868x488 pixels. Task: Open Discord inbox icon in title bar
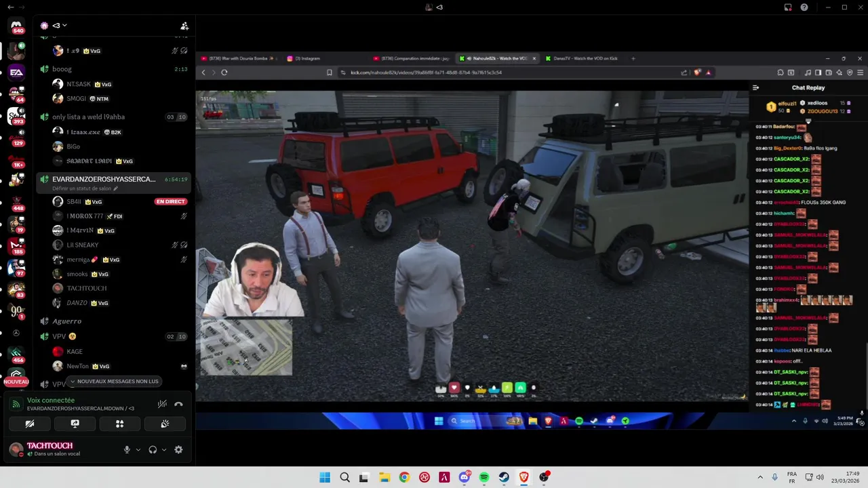[x=788, y=7]
